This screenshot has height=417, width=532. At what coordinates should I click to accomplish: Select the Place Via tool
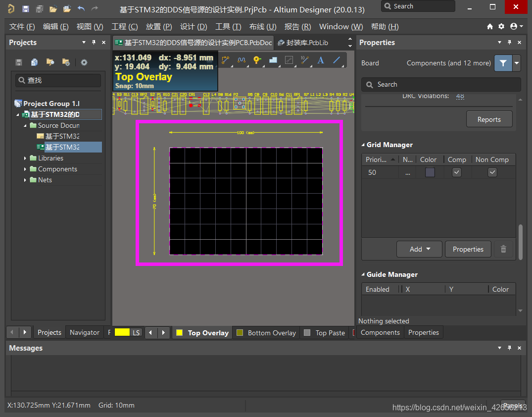pyautogui.click(x=257, y=60)
